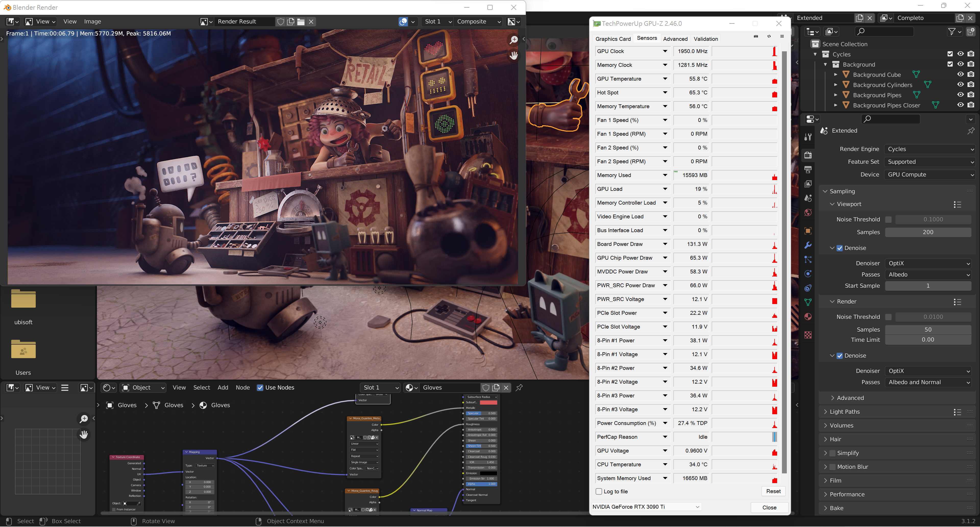Open the Material properties sphere icon
This screenshot has height=527, width=980.
(808, 317)
